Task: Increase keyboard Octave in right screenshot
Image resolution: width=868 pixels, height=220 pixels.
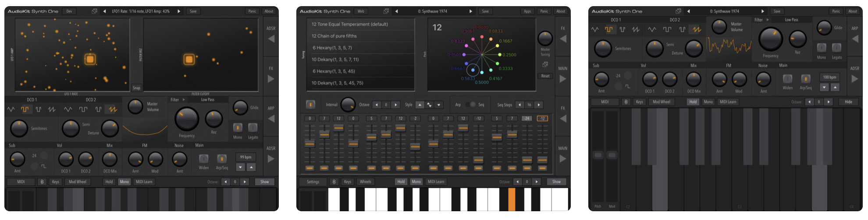Action: (829, 102)
